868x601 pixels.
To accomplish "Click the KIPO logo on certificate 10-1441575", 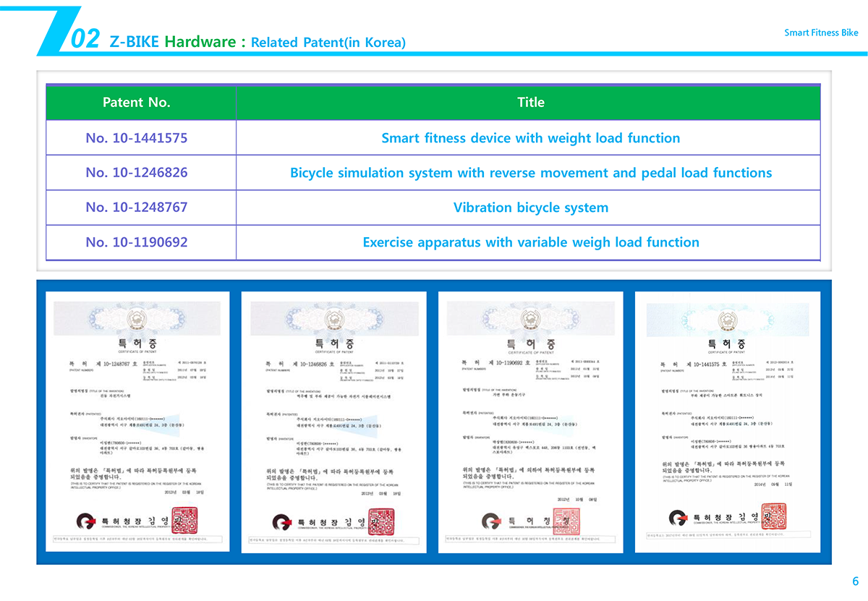I will (677, 516).
